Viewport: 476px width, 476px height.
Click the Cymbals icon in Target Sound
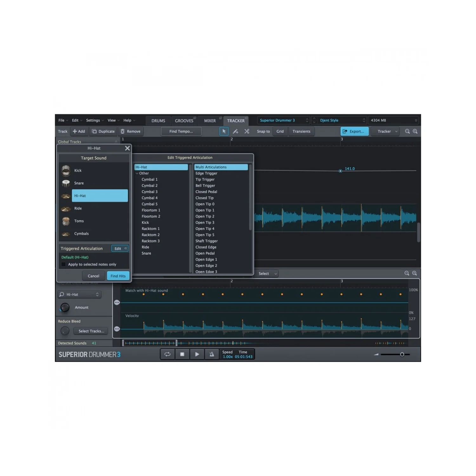66,234
